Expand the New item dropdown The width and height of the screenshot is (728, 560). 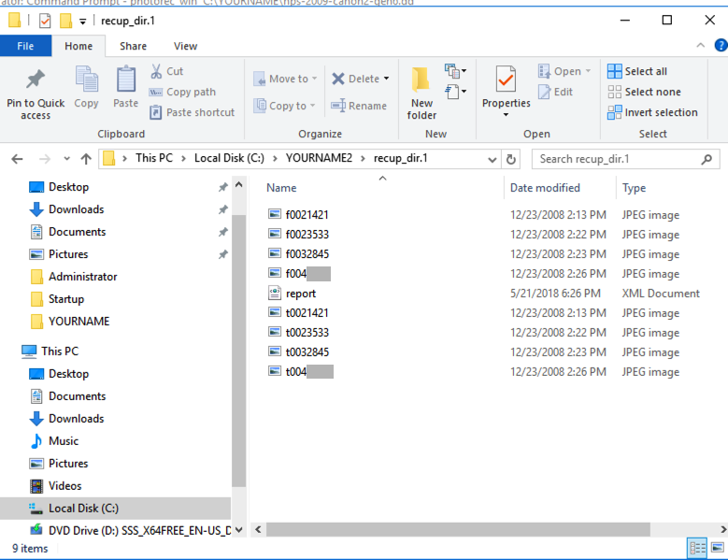tap(456, 71)
